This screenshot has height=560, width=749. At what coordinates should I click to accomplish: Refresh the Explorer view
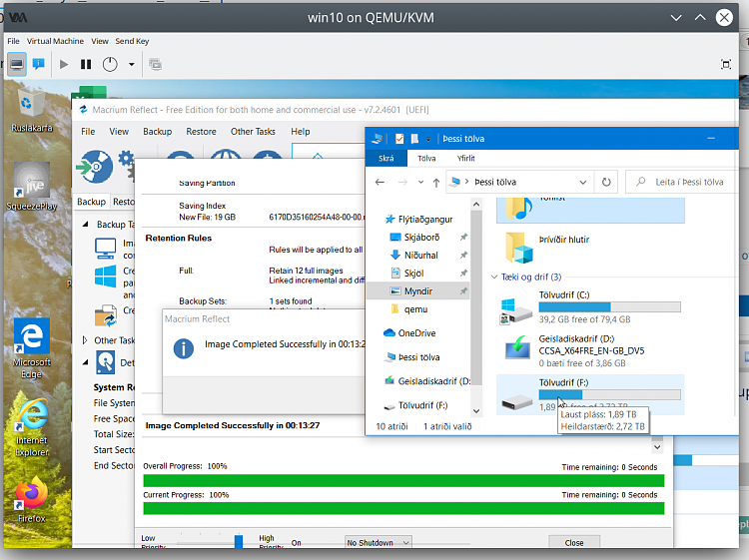pos(606,182)
